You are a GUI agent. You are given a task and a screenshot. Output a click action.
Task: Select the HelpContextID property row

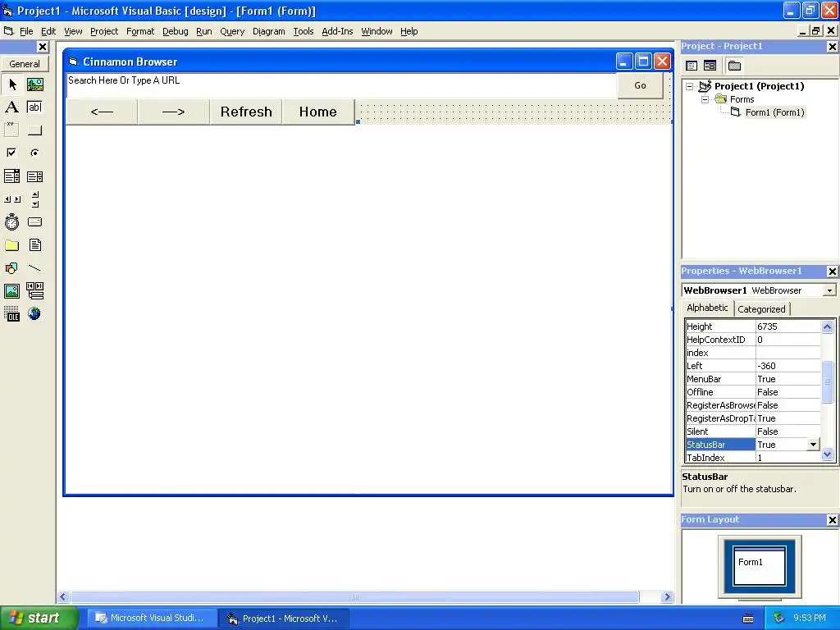click(x=753, y=340)
